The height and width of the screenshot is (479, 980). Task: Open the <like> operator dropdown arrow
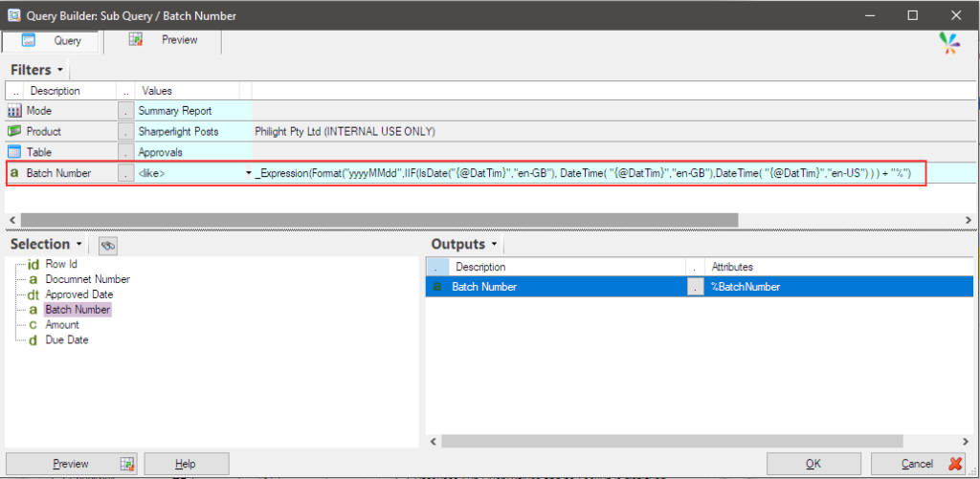pos(249,173)
